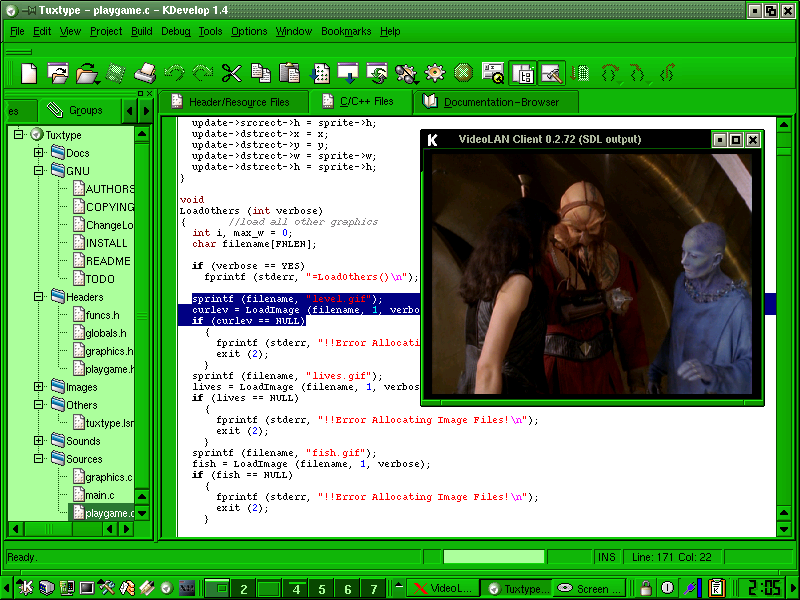
Task: Toggle the output view hammer button
Action: pyautogui.click(x=552, y=74)
